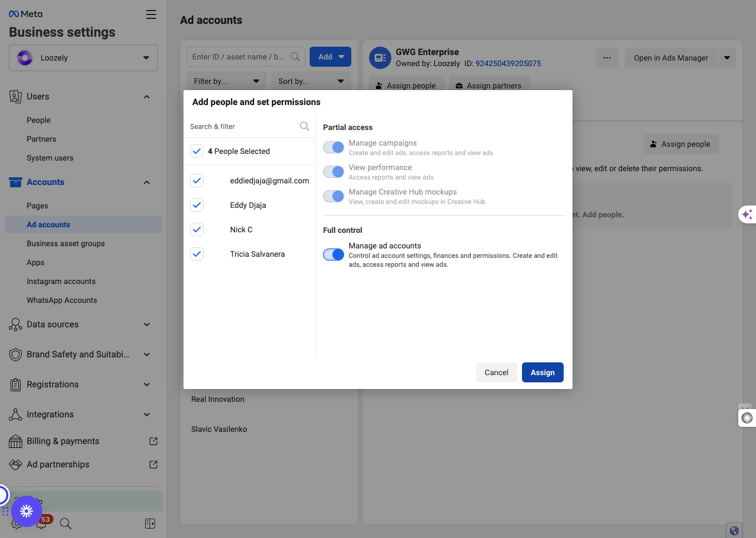Toggle the Manage campaigns switch
The width and height of the screenshot is (756, 538).
pyautogui.click(x=334, y=147)
